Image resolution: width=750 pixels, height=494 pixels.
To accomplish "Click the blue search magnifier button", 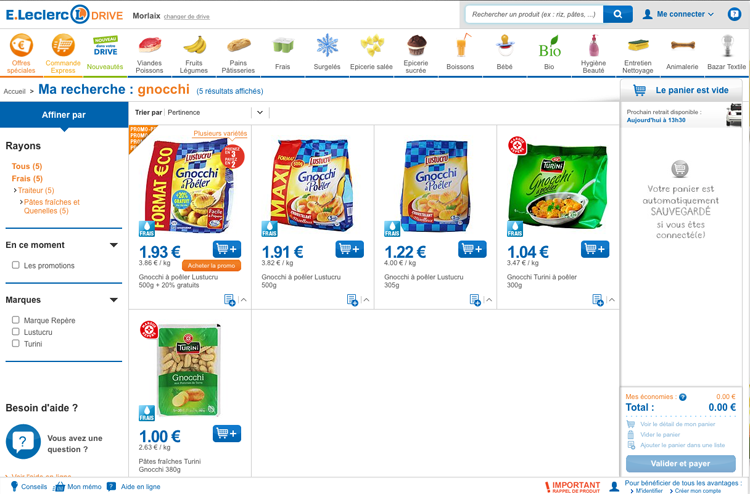I will pyautogui.click(x=618, y=14).
